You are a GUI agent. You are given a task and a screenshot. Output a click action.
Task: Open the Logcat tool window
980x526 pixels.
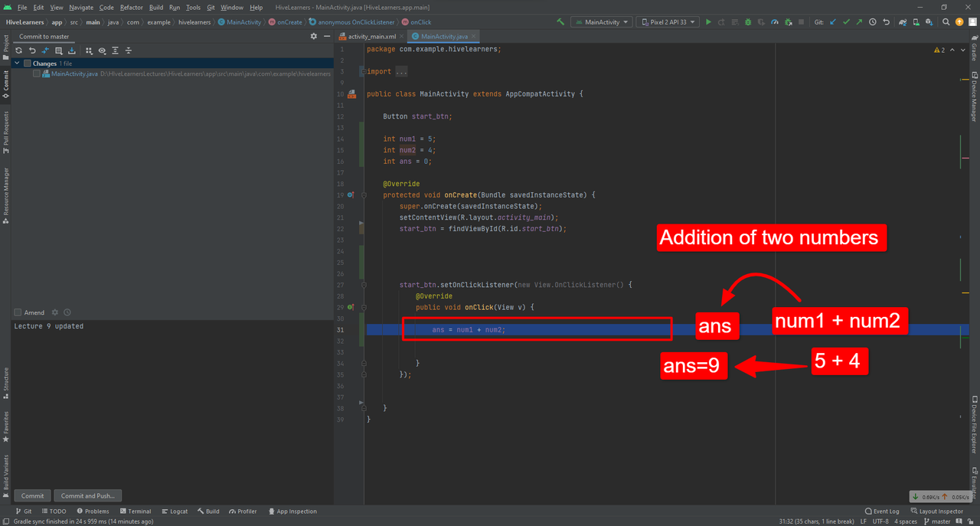(175, 511)
